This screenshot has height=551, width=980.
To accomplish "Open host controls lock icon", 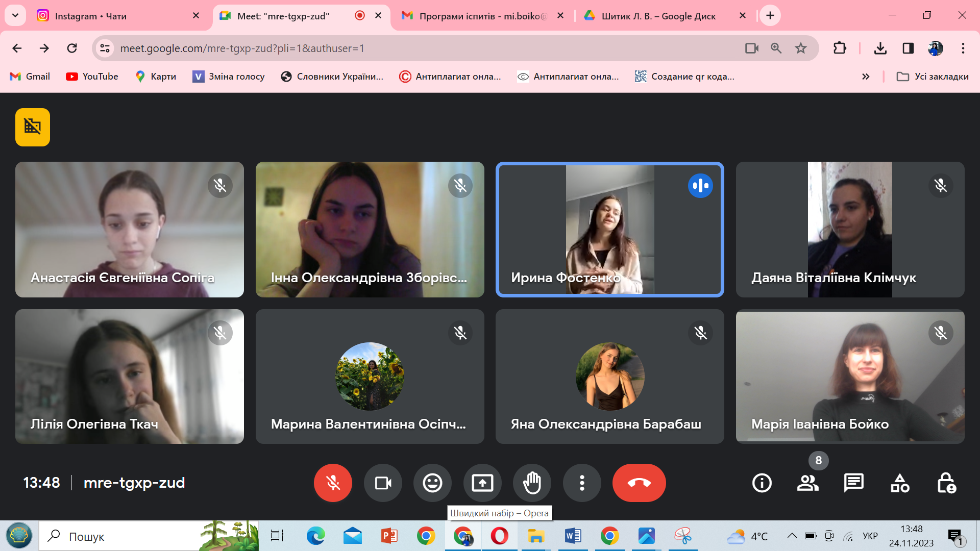I will coord(946,483).
